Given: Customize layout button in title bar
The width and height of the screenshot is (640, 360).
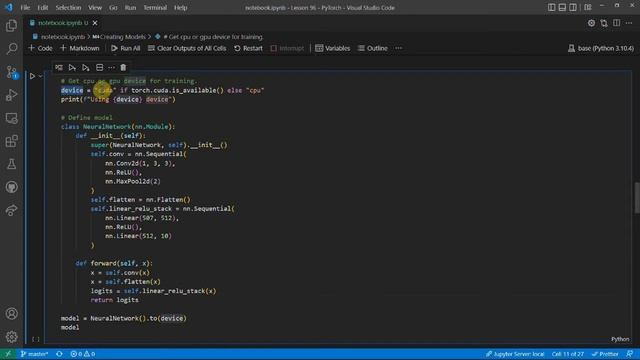Looking at the screenshot, I should (588, 7).
